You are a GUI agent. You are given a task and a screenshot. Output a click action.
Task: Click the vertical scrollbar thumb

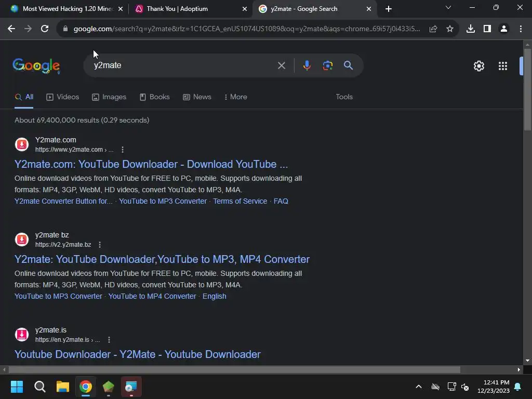click(x=527, y=89)
